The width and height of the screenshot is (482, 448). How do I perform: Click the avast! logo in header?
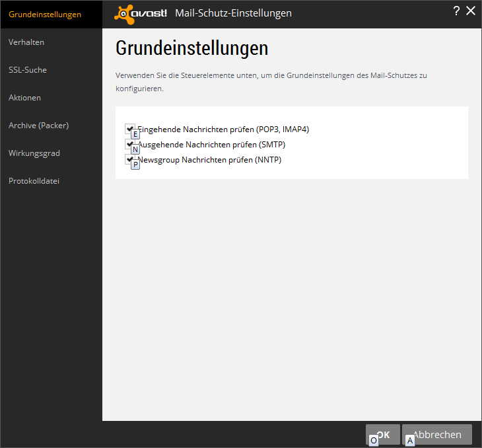click(x=141, y=13)
